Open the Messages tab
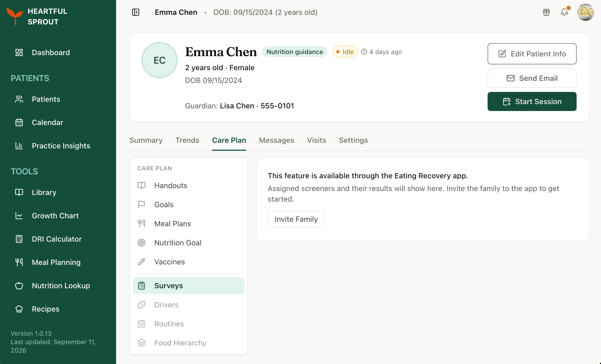 (277, 140)
